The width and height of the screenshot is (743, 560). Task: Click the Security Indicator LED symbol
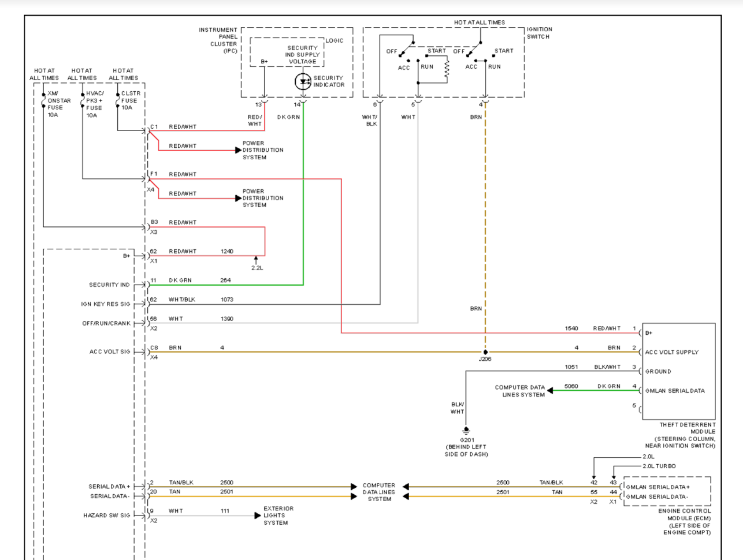[303, 81]
